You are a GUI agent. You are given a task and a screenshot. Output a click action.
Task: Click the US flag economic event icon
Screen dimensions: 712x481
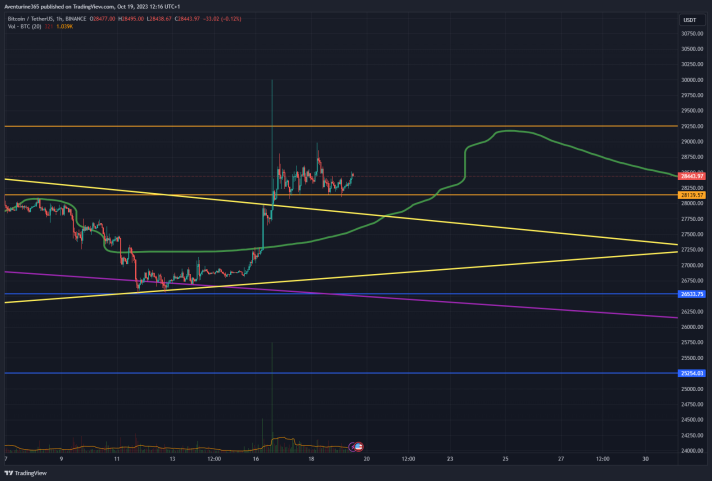coord(358,446)
